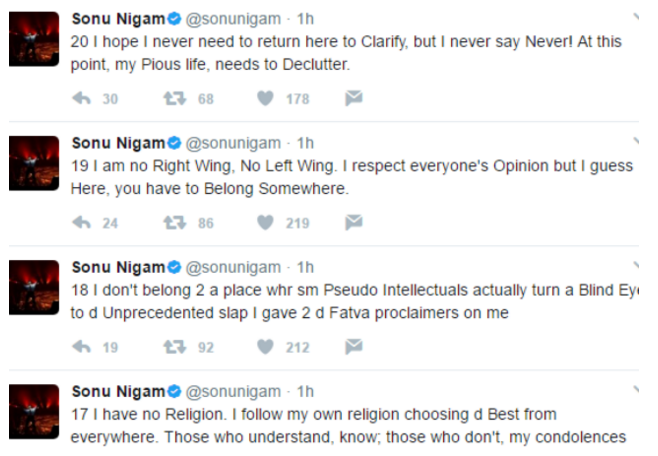The height and width of the screenshot is (456, 658).
Task: Send tweet 20 via direct message envelope
Action: pos(353,98)
